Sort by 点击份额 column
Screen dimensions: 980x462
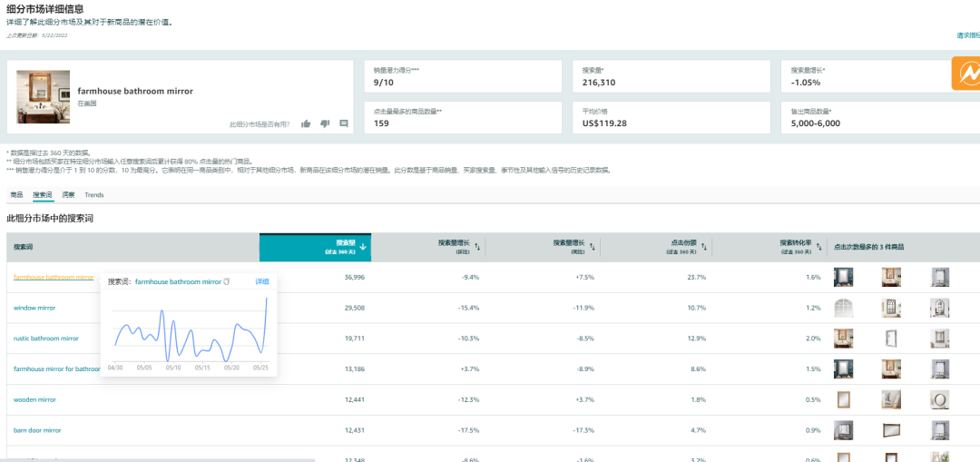(x=705, y=246)
